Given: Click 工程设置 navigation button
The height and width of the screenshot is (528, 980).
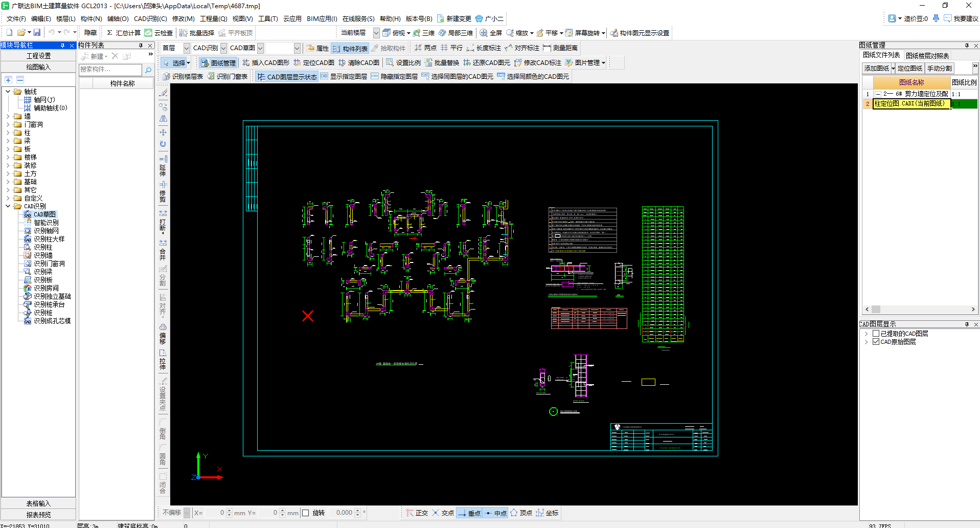Looking at the screenshot, I should pos(38,56).
